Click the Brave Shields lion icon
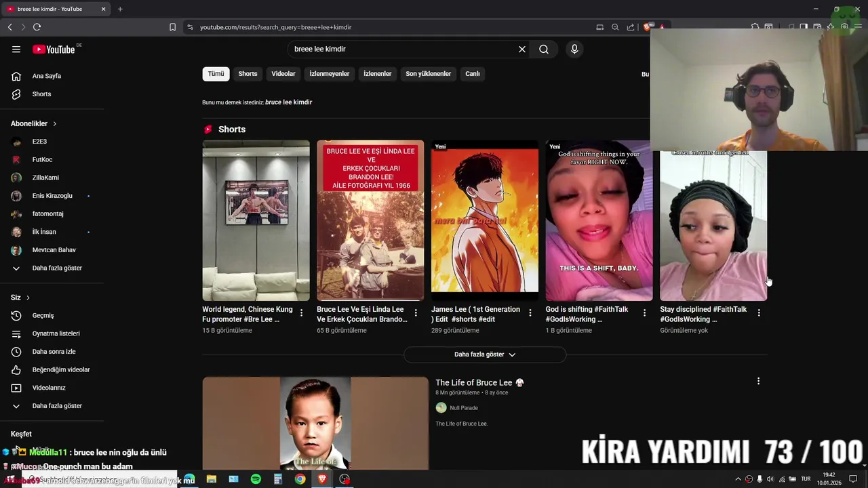Image resolution: width=868 pixels, height=488 pixels. click(x=646, y=27)
